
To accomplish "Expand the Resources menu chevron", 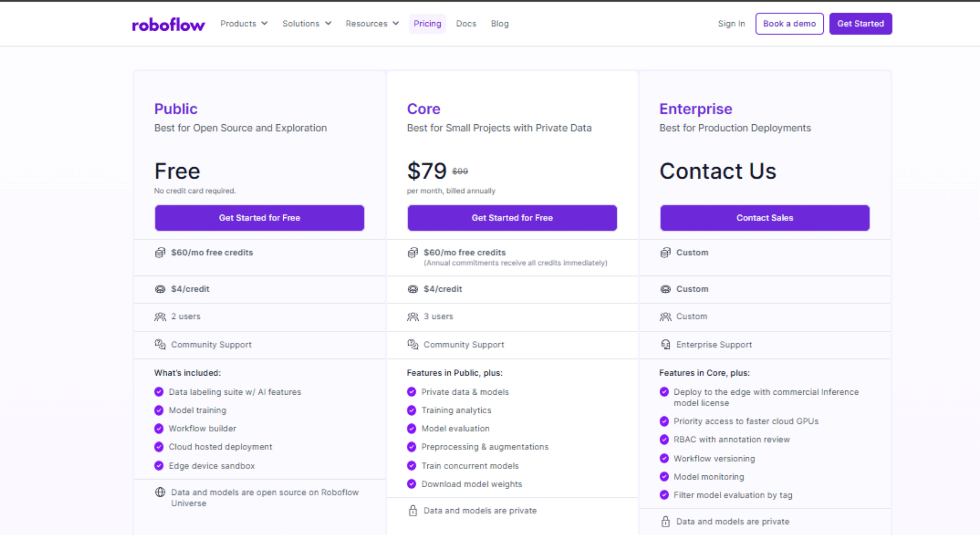I will 396,24.
